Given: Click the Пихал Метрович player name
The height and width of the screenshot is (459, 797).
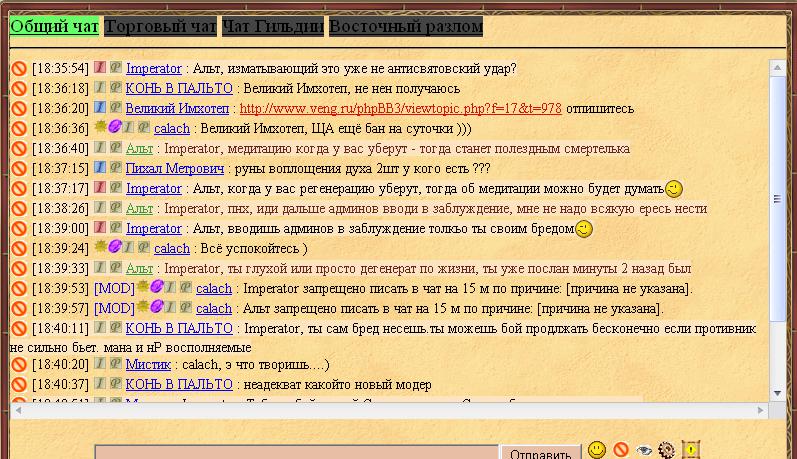Looking at the screenshot, I should 175,168.
